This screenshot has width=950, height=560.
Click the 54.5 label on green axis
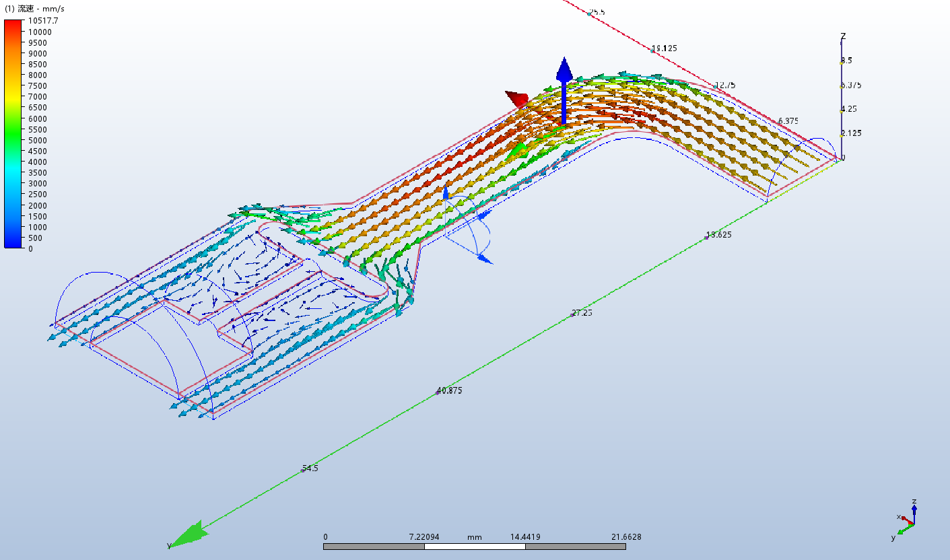pos(310,468)
